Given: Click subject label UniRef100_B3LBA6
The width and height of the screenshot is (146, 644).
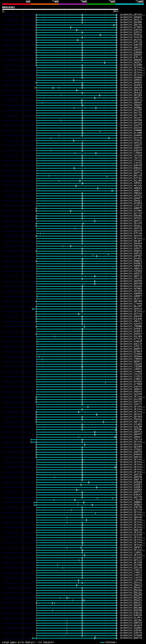Looking at the screenshot, I should (131, 318).
